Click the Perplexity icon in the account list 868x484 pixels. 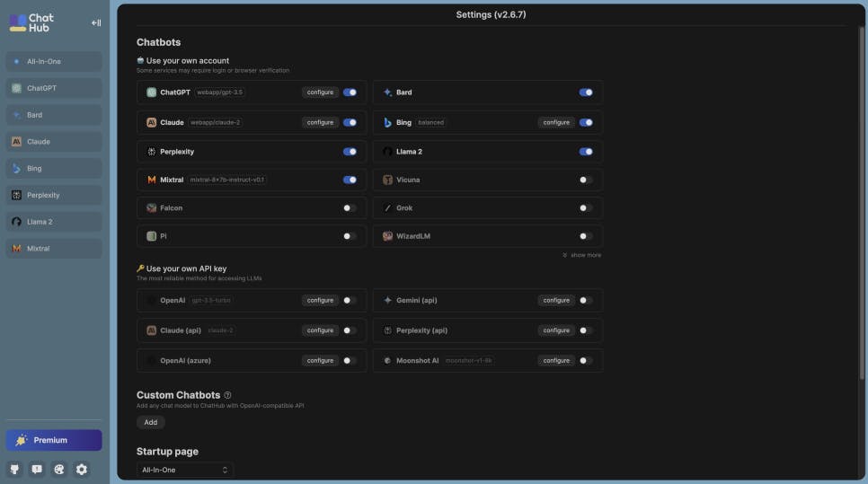pos(151,152)
